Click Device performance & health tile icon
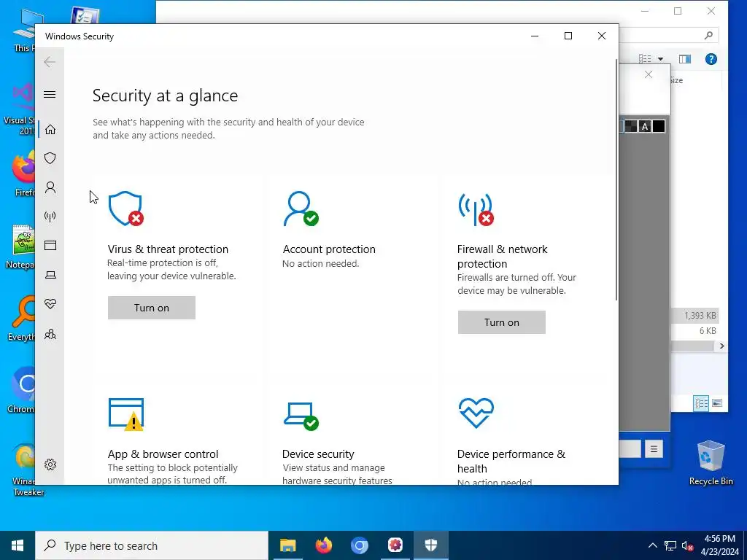The image size is (747, 560). (476, 413)
